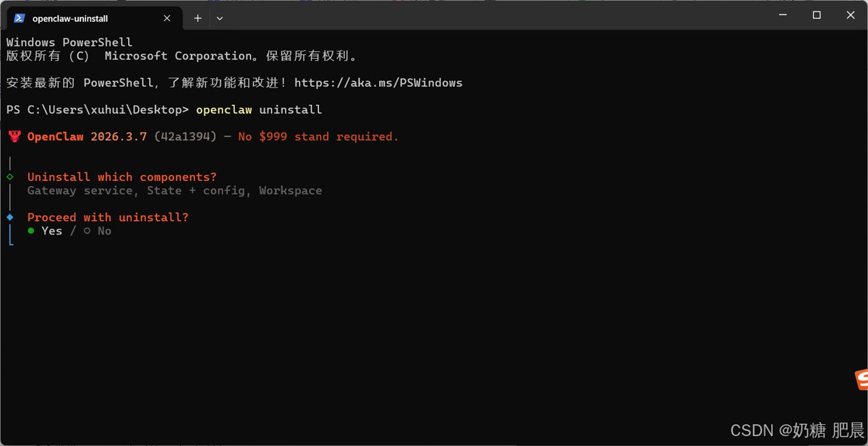Maximize the terminal window

(x=817, y=15)
